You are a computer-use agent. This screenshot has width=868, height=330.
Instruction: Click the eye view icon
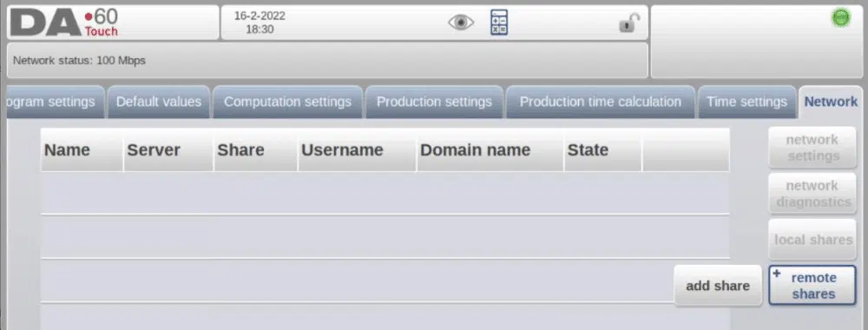(x=461, y=23)
